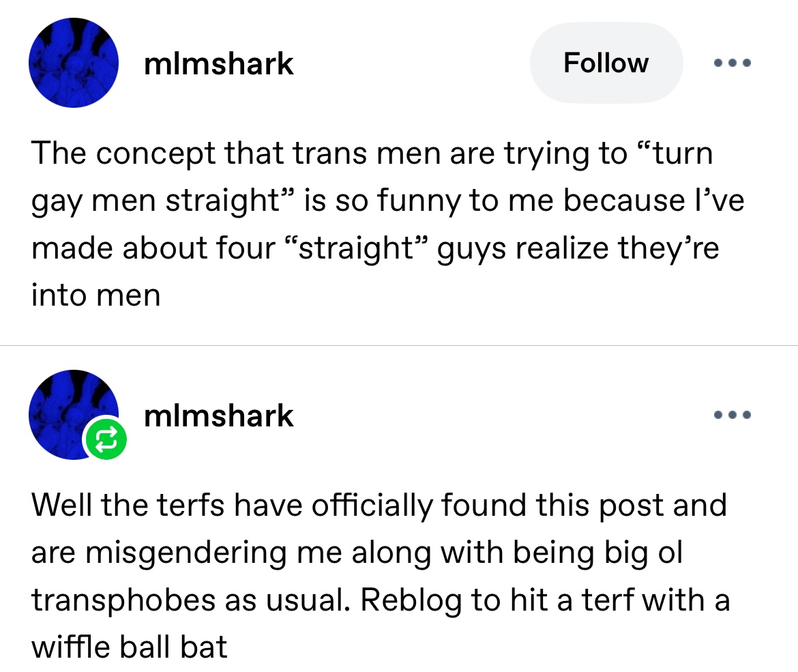Follow the mlmshark blog
Screen dimensions: 798x672
606,63
